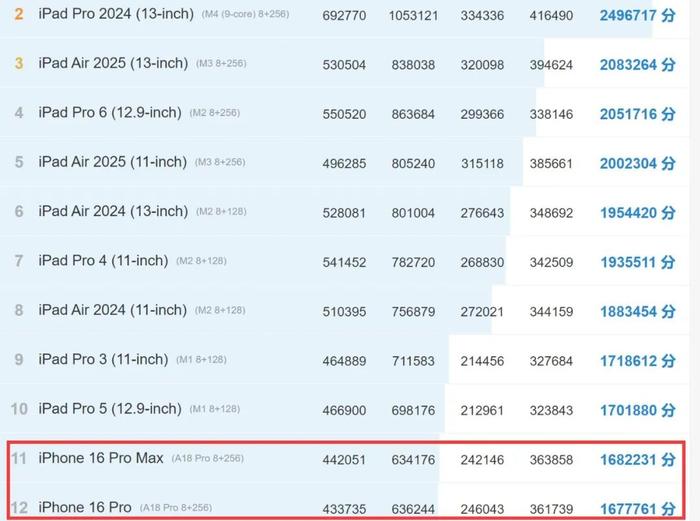The image size is (700, 521).
Task: Open iPhone 16 Pro Max entry
Action: [101, 458]
